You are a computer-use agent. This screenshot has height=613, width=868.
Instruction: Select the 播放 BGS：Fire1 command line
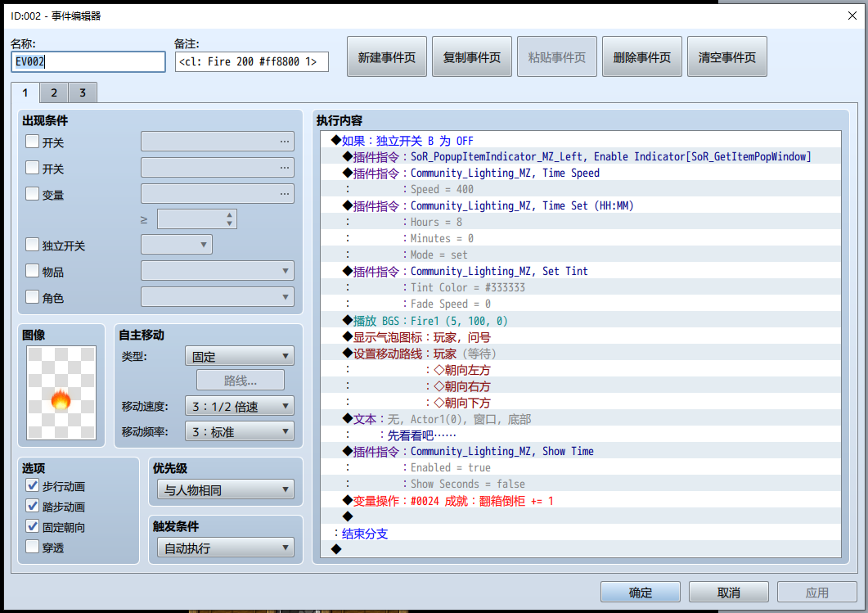tap(581, 321)
